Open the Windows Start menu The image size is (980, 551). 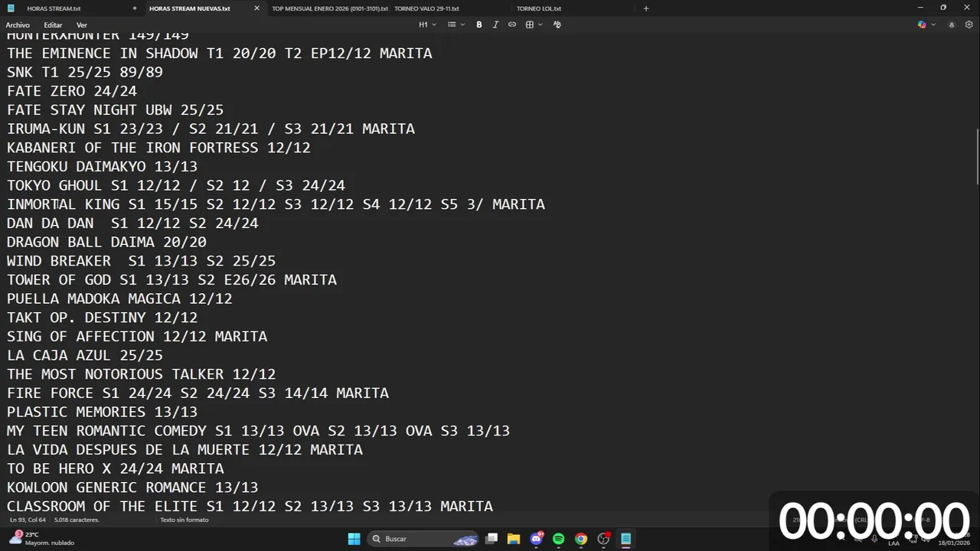click(x=354, y=539)
